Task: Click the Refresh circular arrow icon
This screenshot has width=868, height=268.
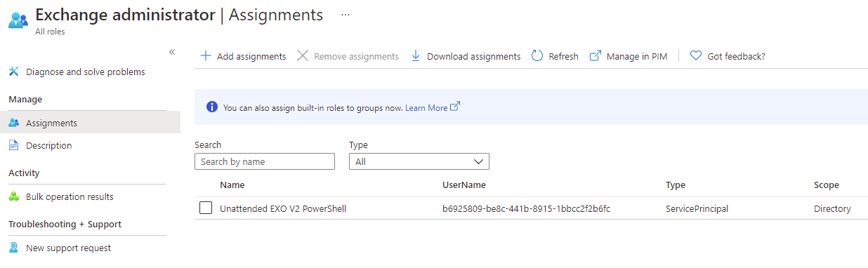Action: click(x=537, y=56)
